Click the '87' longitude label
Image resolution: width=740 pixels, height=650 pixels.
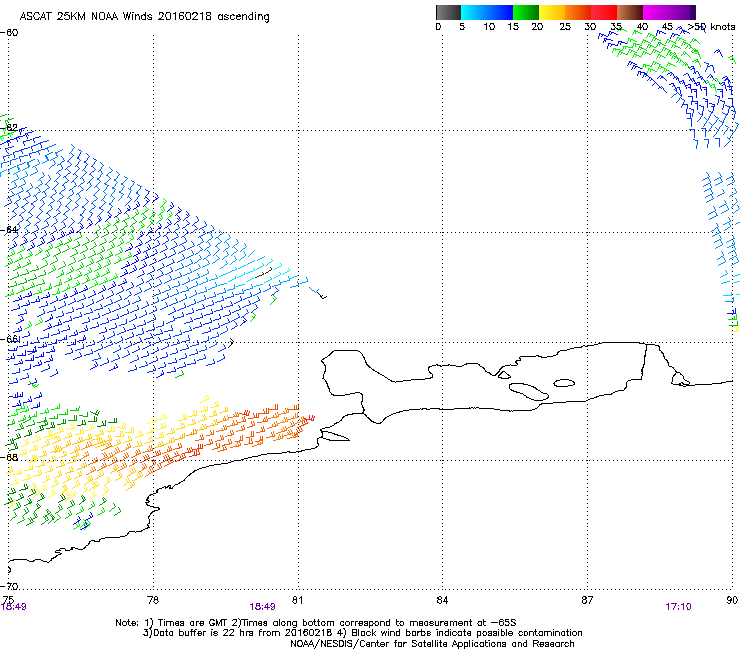click(587, 600)
